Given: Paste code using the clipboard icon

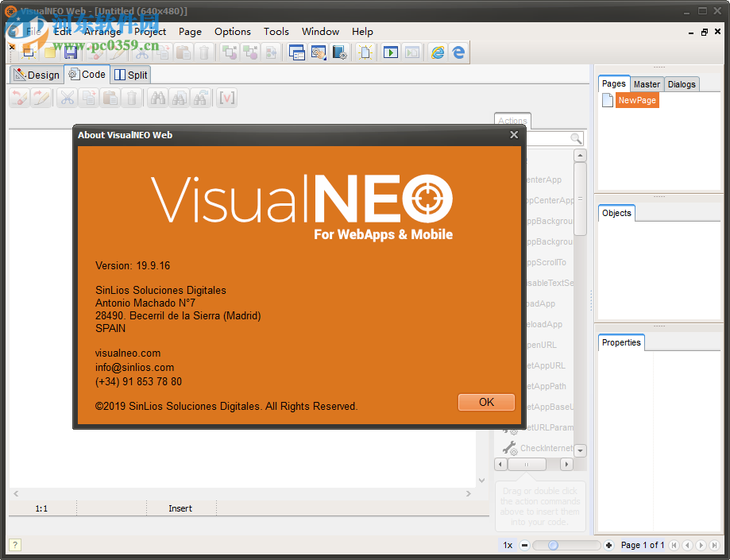Looking at the screenshot, I should point(111,97).
